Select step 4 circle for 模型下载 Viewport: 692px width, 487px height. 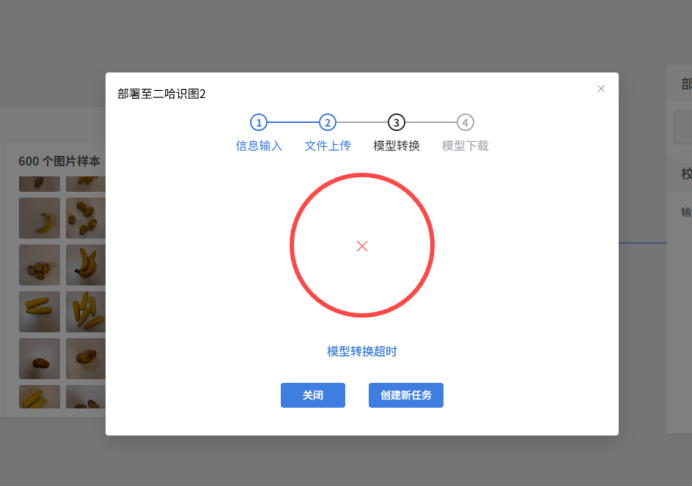tap(465, 122)
